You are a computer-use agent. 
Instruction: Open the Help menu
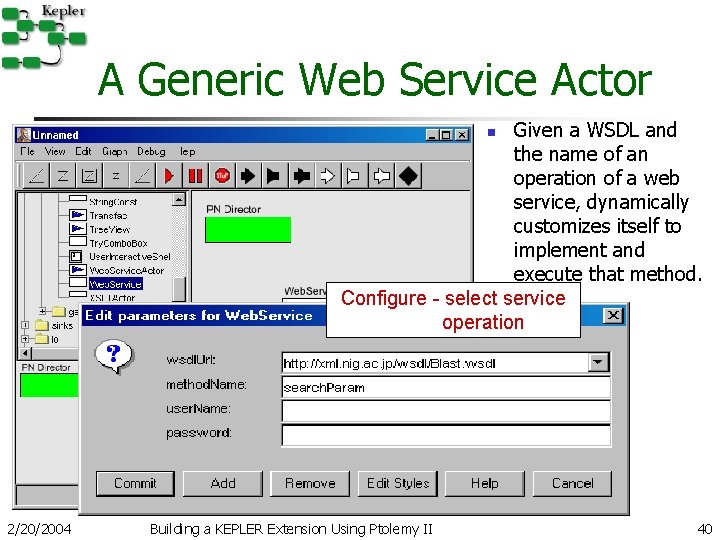187,151
